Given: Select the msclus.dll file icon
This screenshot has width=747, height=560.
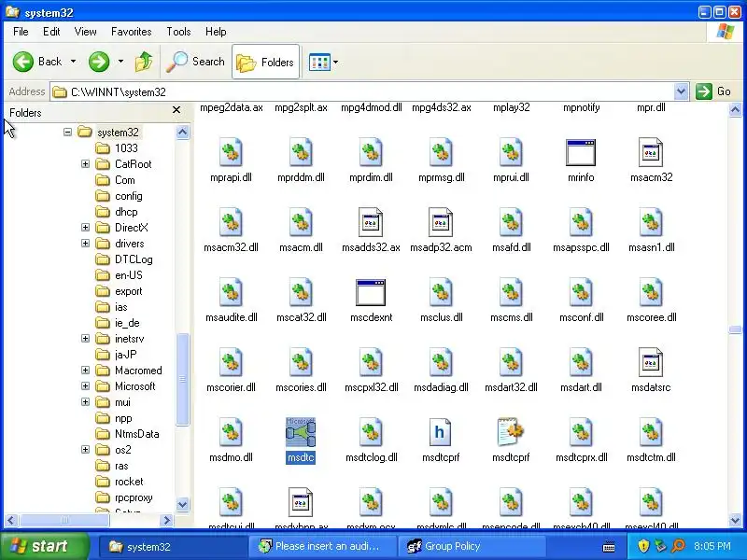Looking at the screenshot, I should click(x=441, y=292).
